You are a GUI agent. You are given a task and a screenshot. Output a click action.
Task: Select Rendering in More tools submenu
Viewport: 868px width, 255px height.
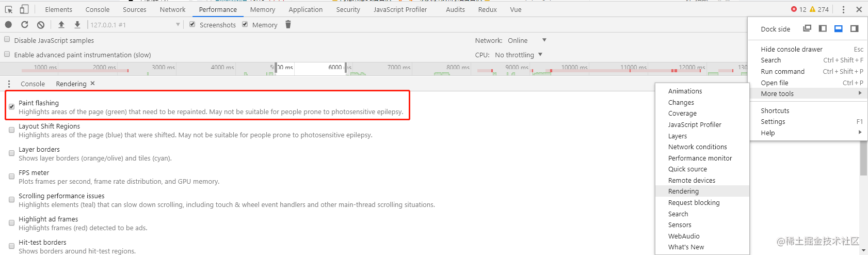tap(702, 191)
